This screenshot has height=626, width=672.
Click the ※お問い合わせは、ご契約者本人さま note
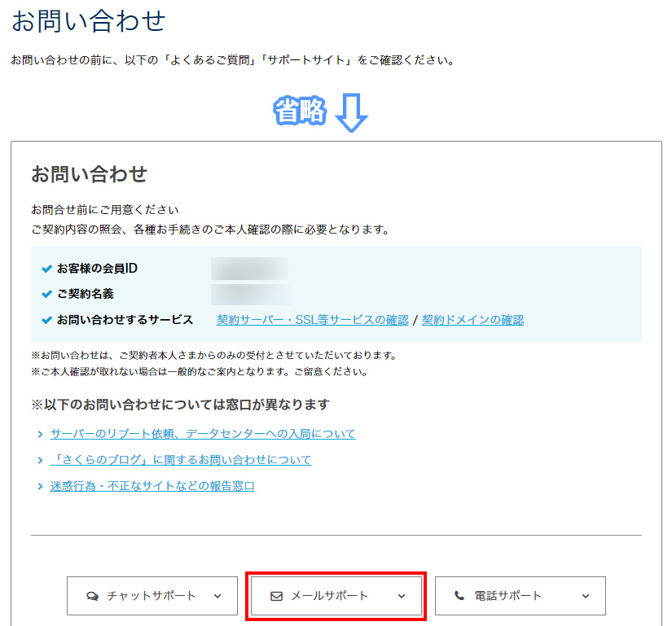(x=214, y=356)
